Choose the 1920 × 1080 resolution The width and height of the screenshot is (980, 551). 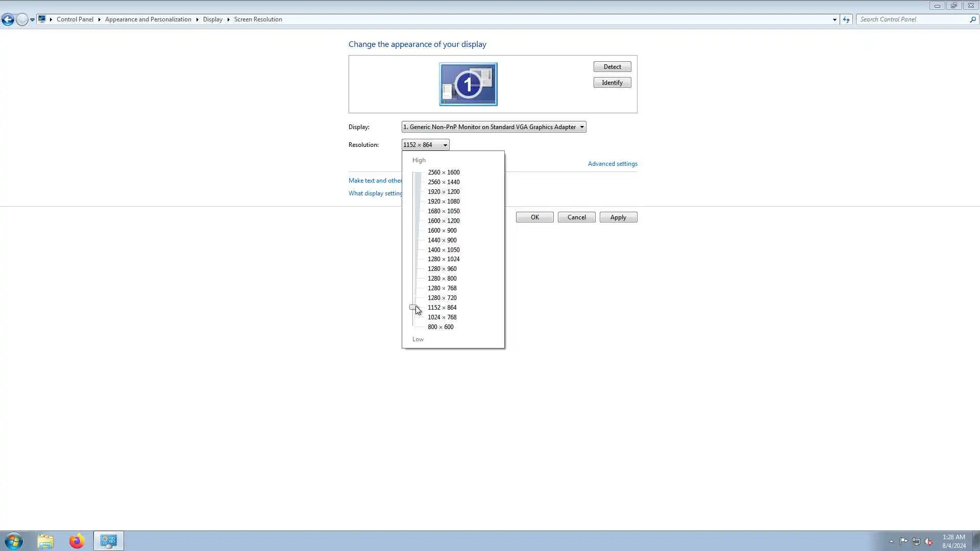tap(443, 202)
